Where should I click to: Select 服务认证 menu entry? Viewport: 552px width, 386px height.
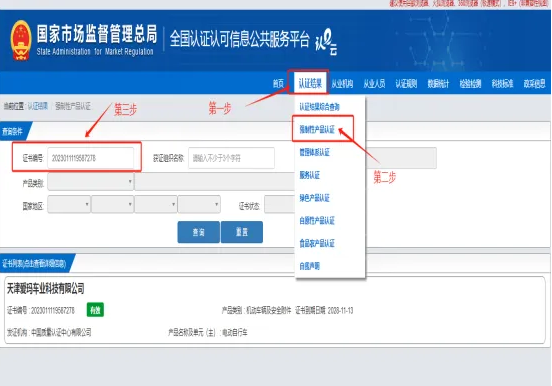tap(309, 175)
